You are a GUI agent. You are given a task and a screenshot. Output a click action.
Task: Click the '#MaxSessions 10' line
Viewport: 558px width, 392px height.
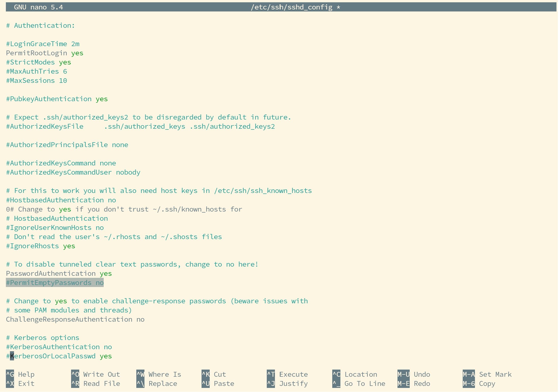(37, 81)
